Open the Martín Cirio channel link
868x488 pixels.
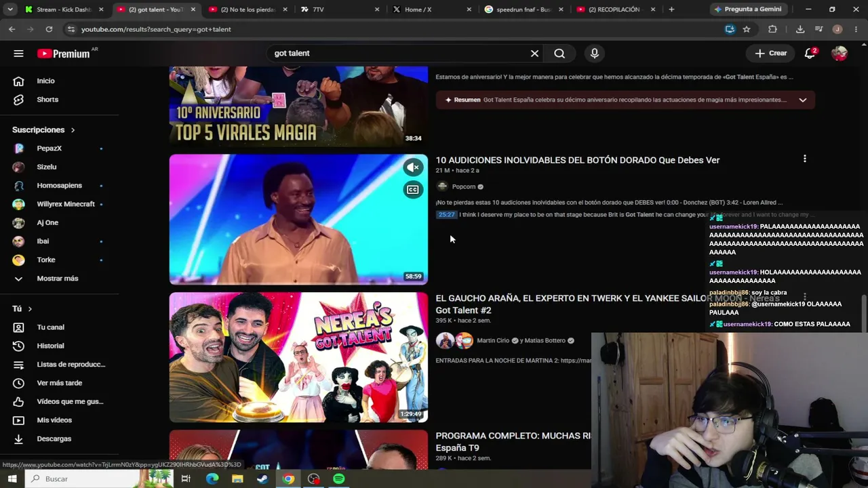coord(494,340)
